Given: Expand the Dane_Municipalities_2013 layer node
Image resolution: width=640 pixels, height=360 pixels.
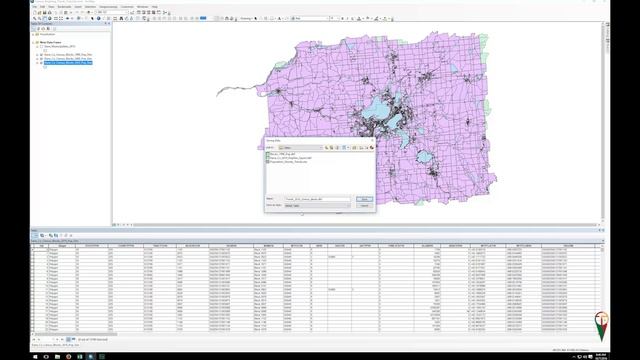Looking at the screenshot, I should [37, 47].
